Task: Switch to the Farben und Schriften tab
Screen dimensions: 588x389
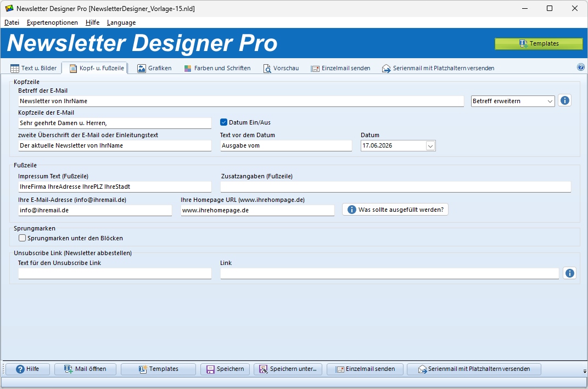Action: [217, 68]
